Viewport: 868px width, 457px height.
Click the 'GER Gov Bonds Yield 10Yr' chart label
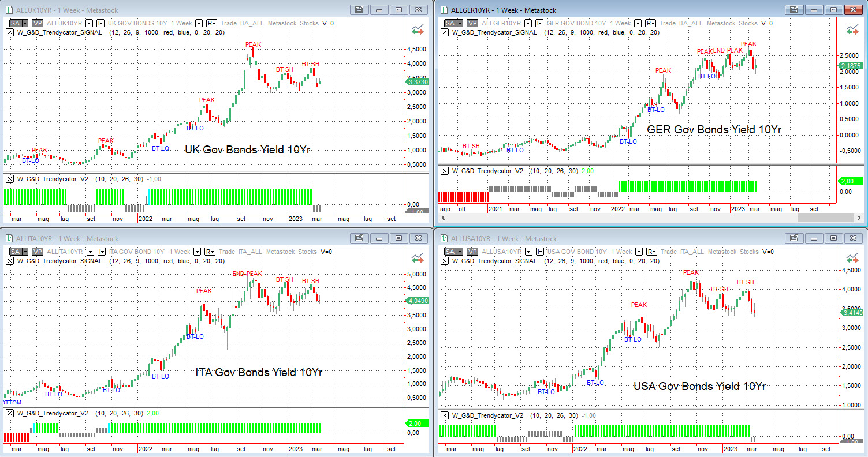click(714, 130)
